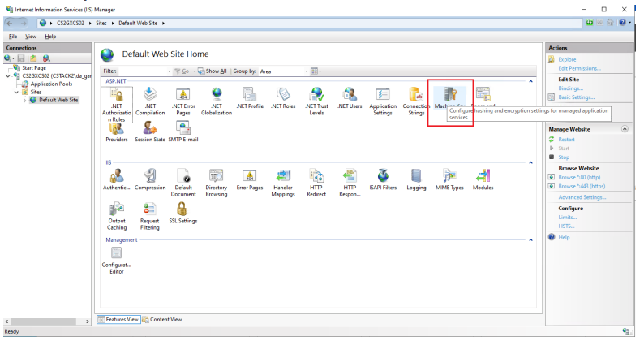Open the view mode dropdown button
Image resolution: width=644 pixels, height=345 pixels.
pyautogui.click(x=316, y=71)
